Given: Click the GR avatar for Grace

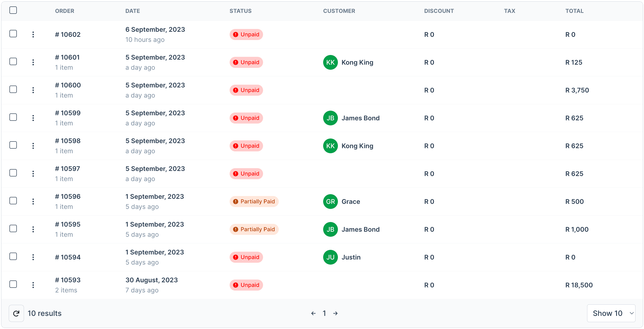Looking at the screenshot, I should click(330, 202).
